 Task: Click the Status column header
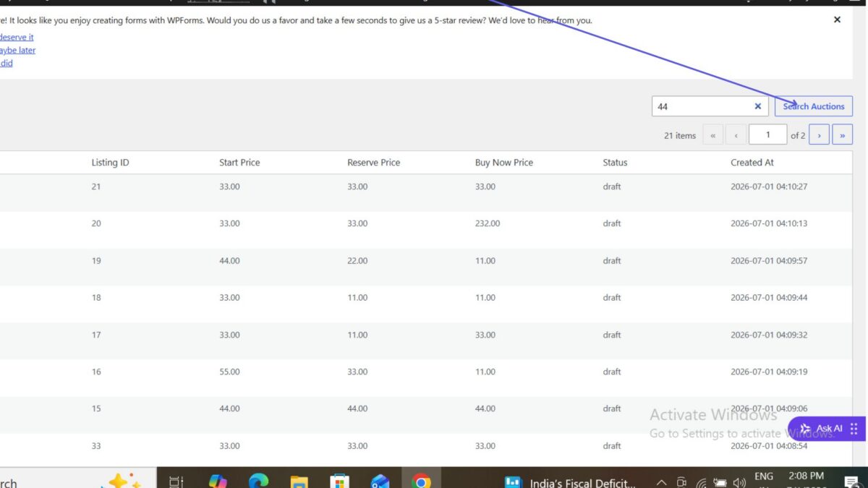pyautogui.click(x=615, y=163)
